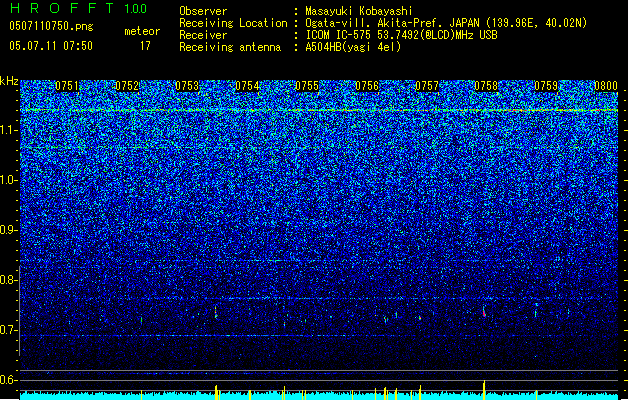Click time marker 0758

486,86
